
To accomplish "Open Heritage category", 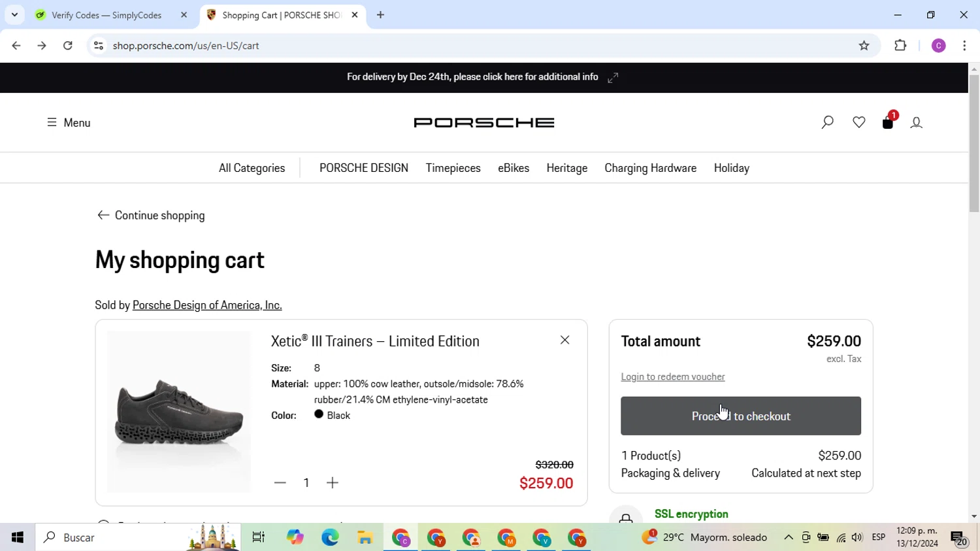I will [x=566, y=168].
